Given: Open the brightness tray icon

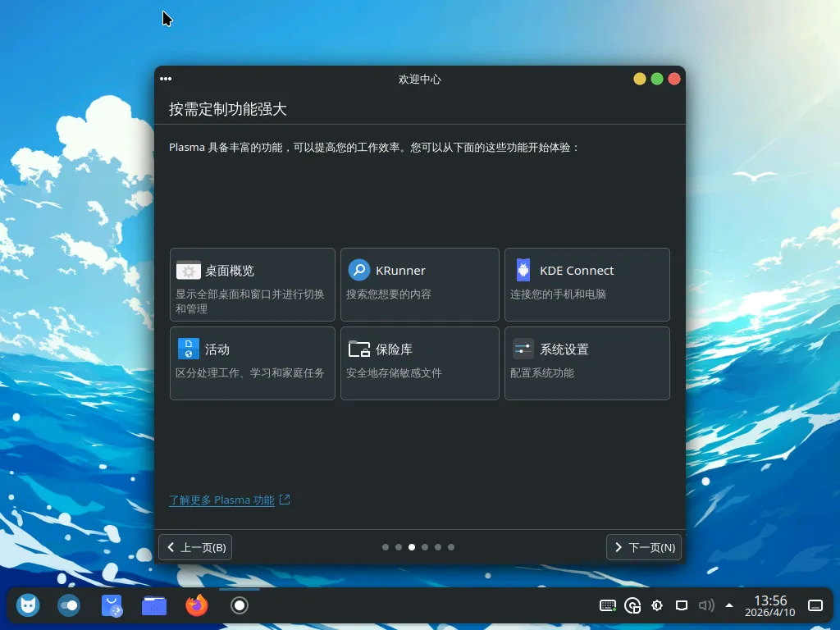Looking at the screenshot, I should [x=657, y=606].
